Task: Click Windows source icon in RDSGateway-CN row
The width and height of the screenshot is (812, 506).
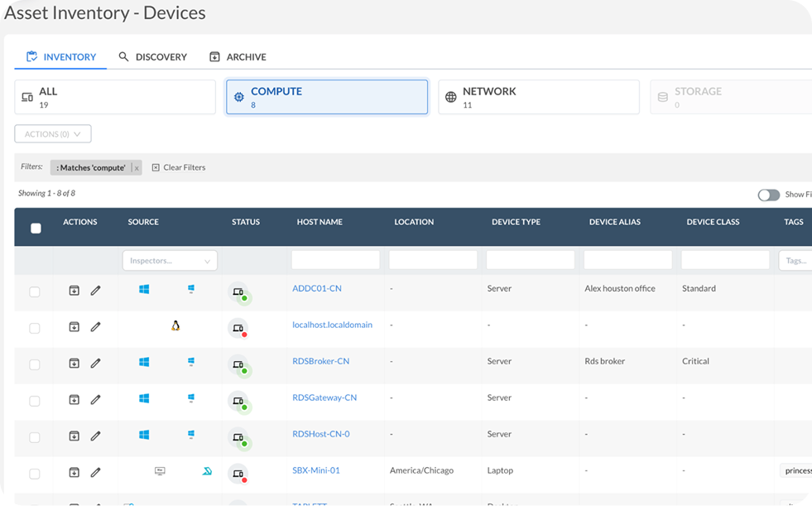Action: coord(144,399)
